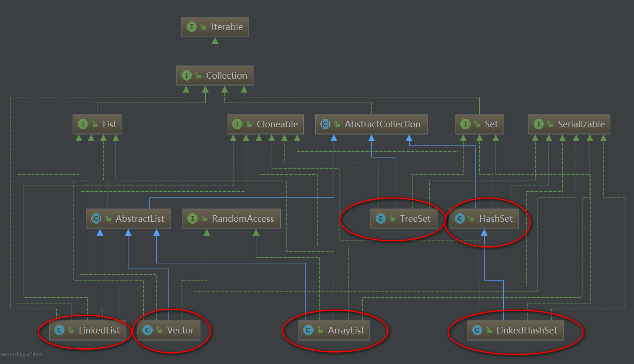
Task: Click the public lock icon on ArrayList
Action: click(320, 331)
